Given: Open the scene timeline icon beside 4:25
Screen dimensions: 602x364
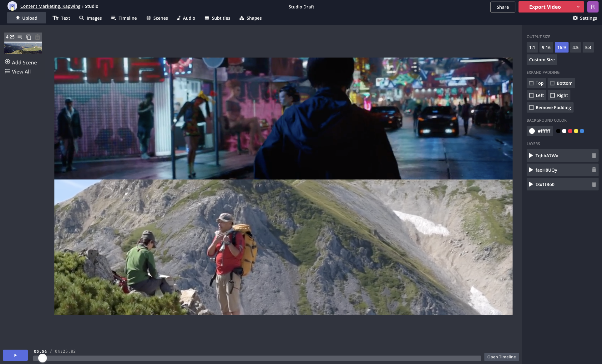Looking at the screenshot, I should click(20, 37).
